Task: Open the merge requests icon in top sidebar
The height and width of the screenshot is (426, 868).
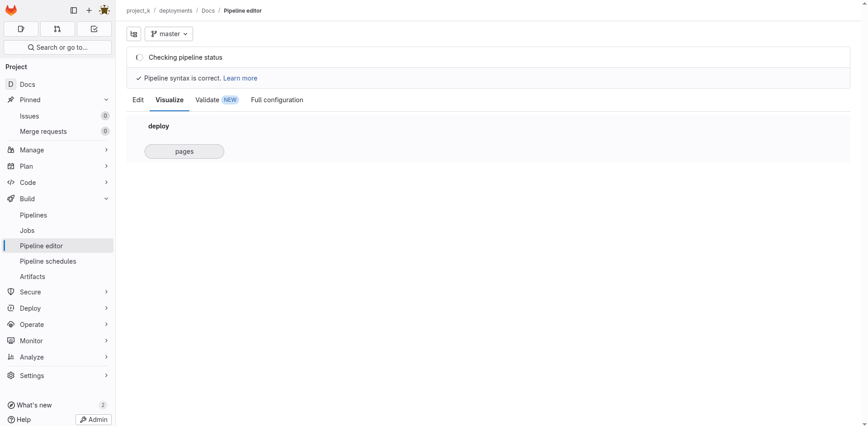Action: 57,29
